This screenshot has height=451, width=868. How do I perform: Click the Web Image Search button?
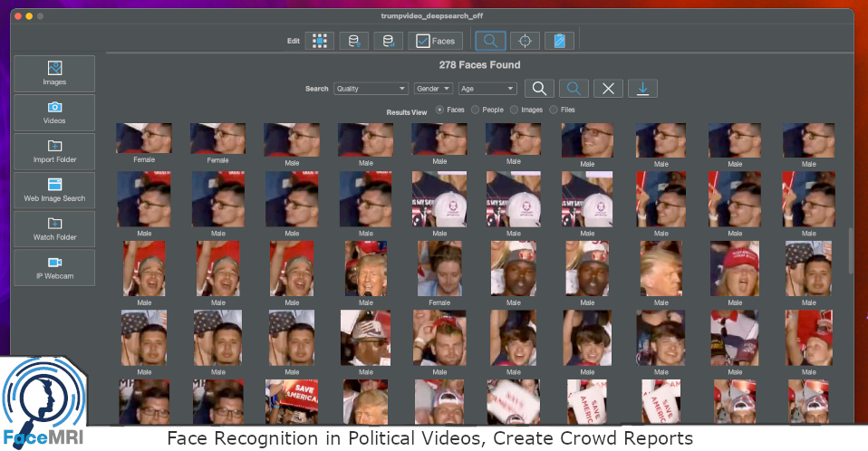pos(54,189)
